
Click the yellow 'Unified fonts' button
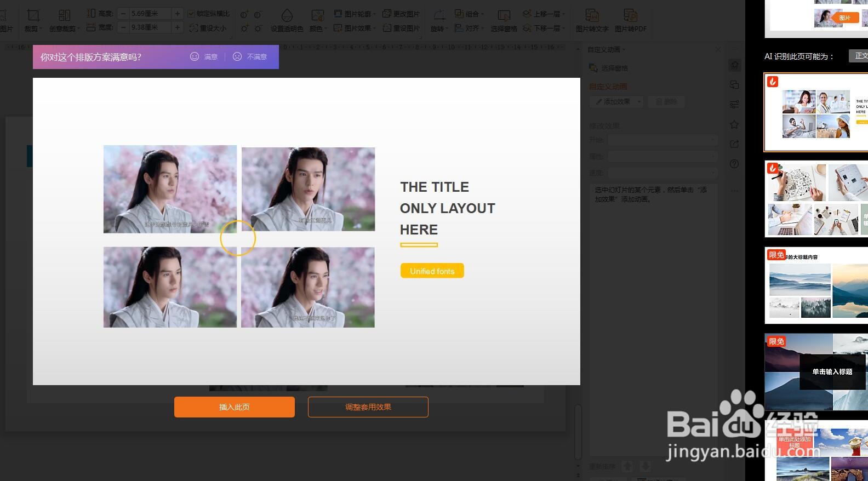(x=432, y=271)
